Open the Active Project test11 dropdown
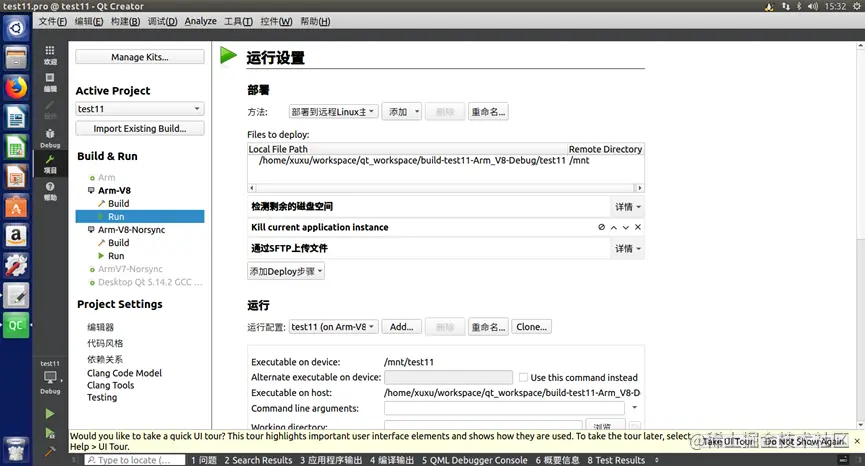 (x=140, y=109)
